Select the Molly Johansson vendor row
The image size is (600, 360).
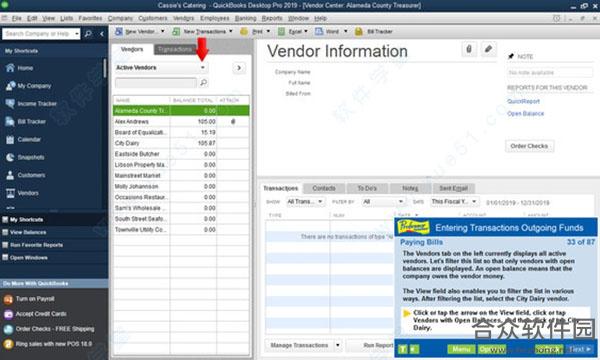(181, 186)
